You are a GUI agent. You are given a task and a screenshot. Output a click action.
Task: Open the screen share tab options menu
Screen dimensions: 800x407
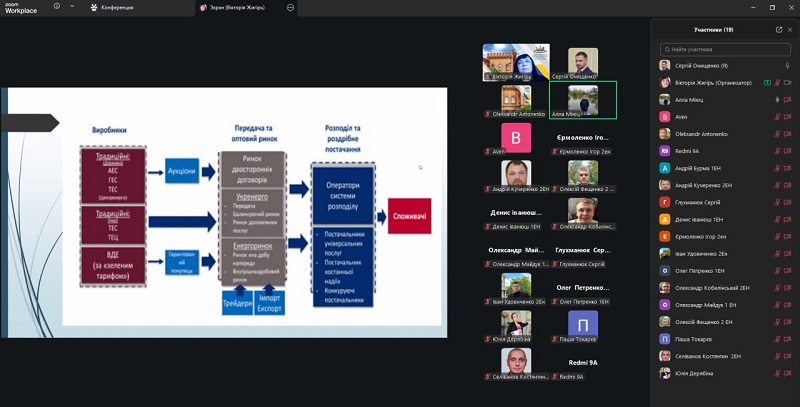tap(291, 7)
